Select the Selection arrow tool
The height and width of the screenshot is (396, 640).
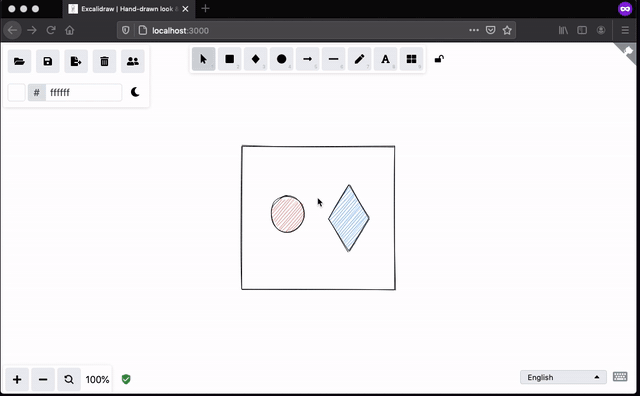[x=203, y=59]
